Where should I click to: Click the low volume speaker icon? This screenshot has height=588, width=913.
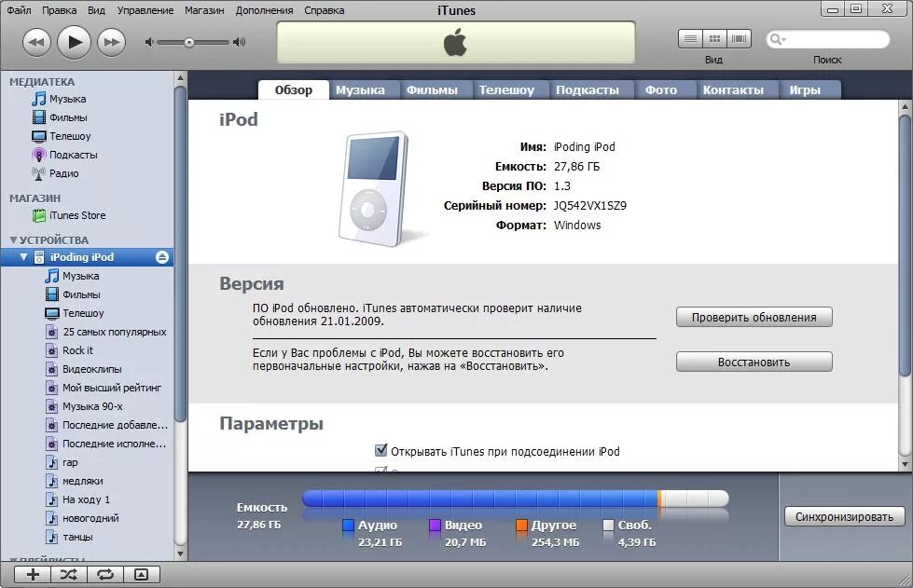click(149, 42)
